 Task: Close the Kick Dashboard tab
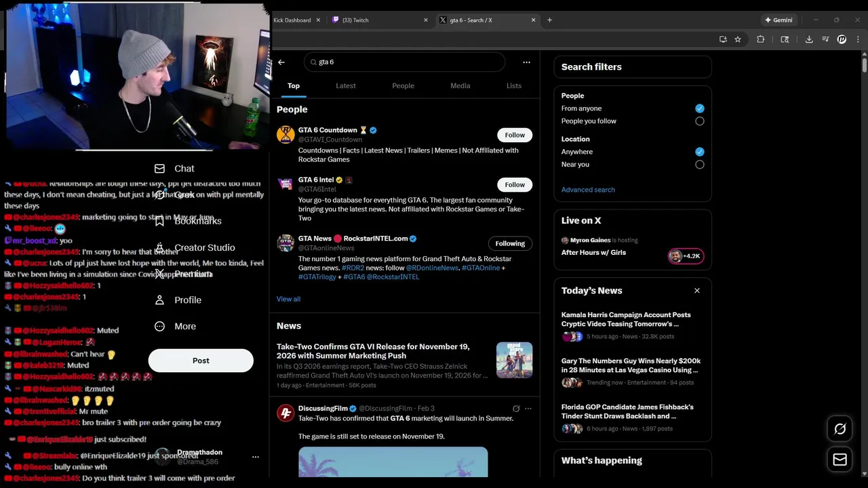(x=319, y=20)
